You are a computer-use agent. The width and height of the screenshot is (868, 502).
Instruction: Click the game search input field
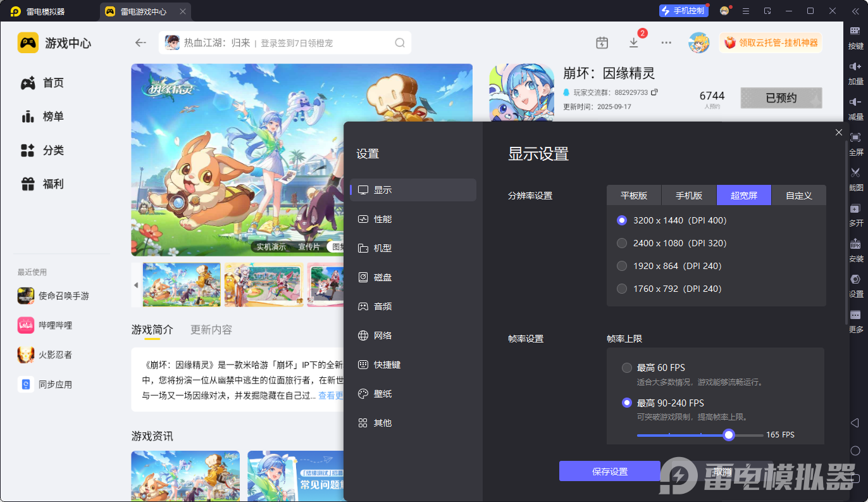click(x=285, y=42)
